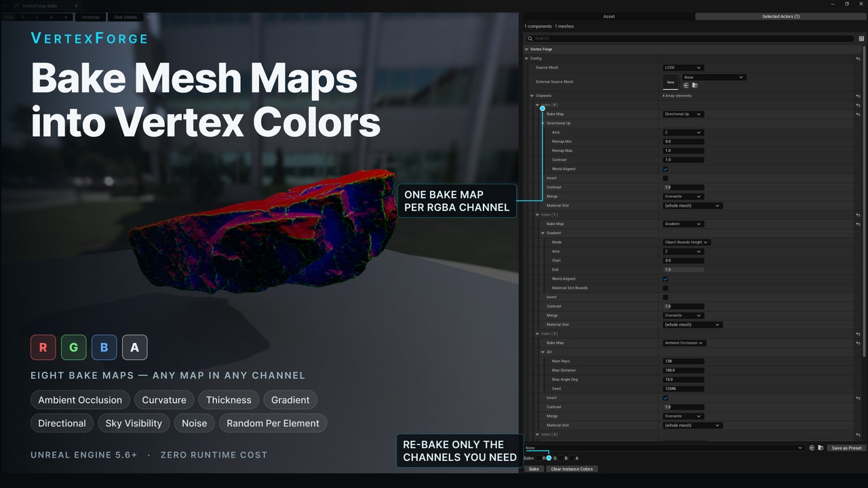This screenshot has height=488, width=868.
Task: Open External Source Mesh None dropdown
Action: point(715,77)
